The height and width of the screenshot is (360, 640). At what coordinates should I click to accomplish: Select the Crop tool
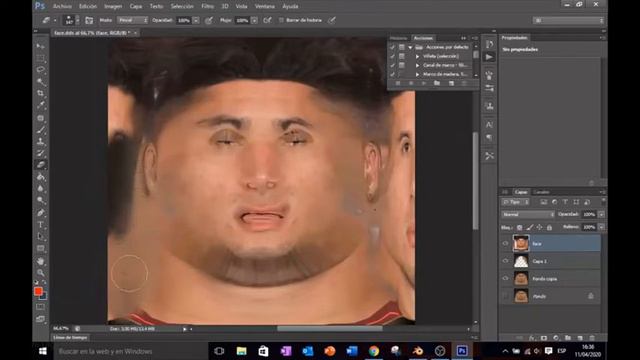40,93
